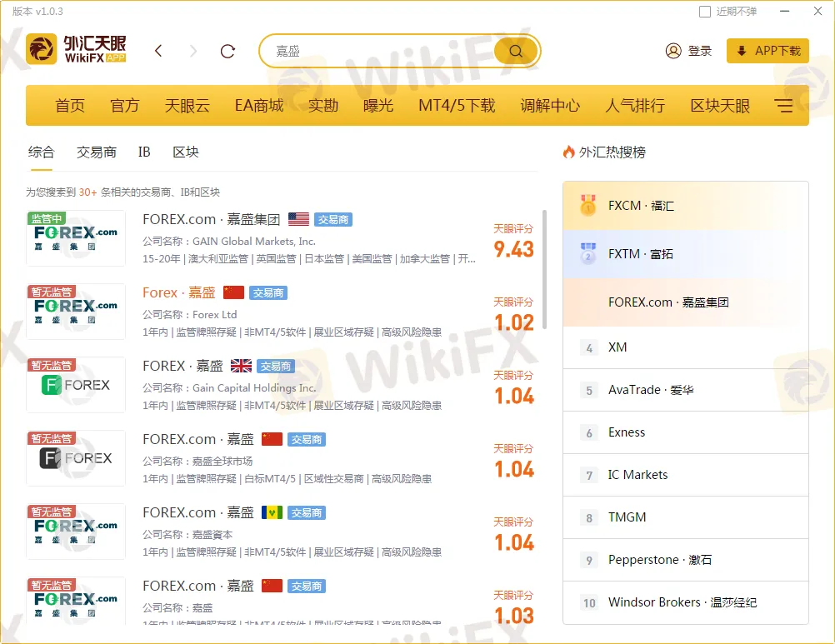The height and width of the screenshot is (644, 835).
Task: Open the hamburger menu at the navbar end
Action: click(x=783, y=105)
